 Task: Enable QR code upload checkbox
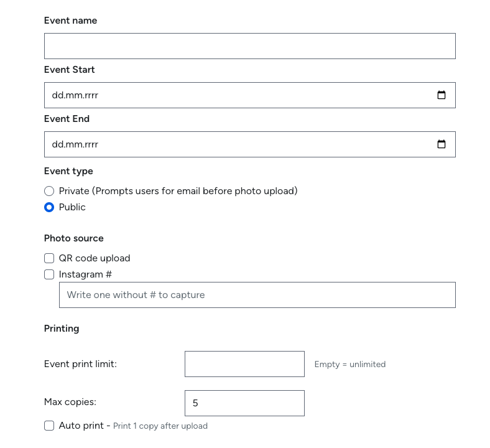click(x=49, y=258)
